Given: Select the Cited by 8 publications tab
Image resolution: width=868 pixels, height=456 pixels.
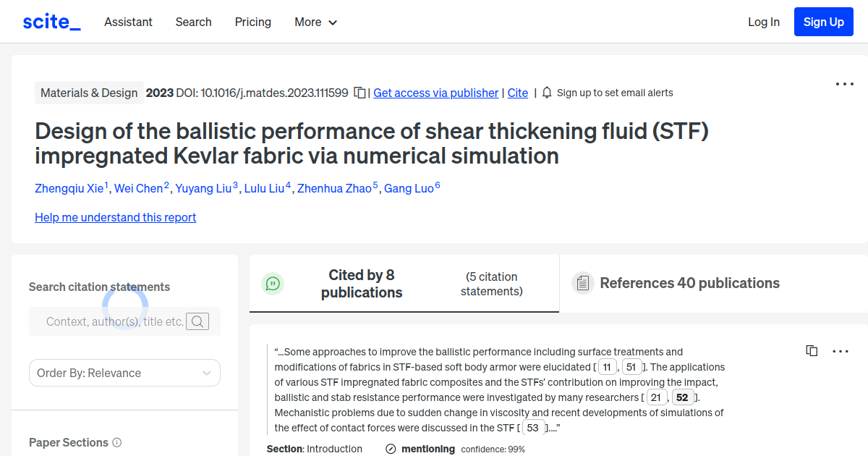Looking at the screenshot, I should 362,284.
